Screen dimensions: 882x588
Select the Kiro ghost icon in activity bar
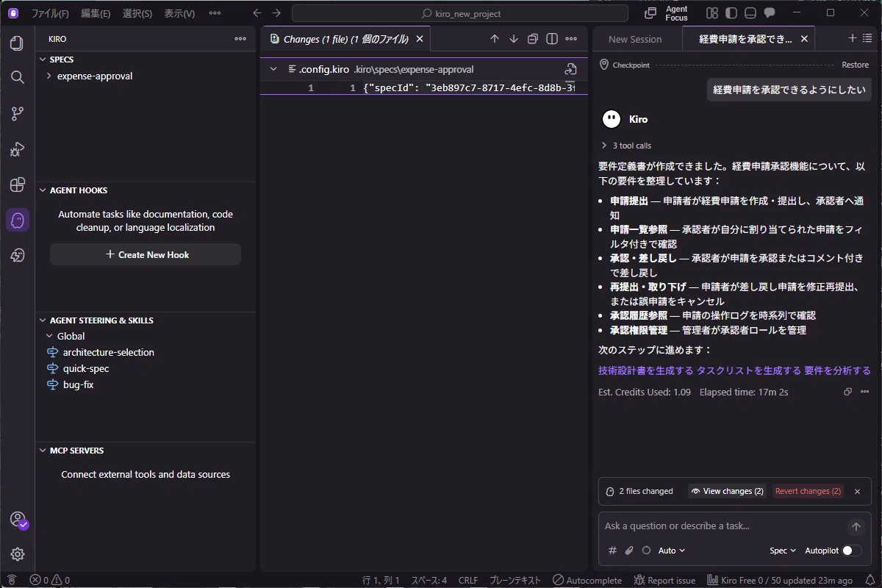(x=18, y=220)
